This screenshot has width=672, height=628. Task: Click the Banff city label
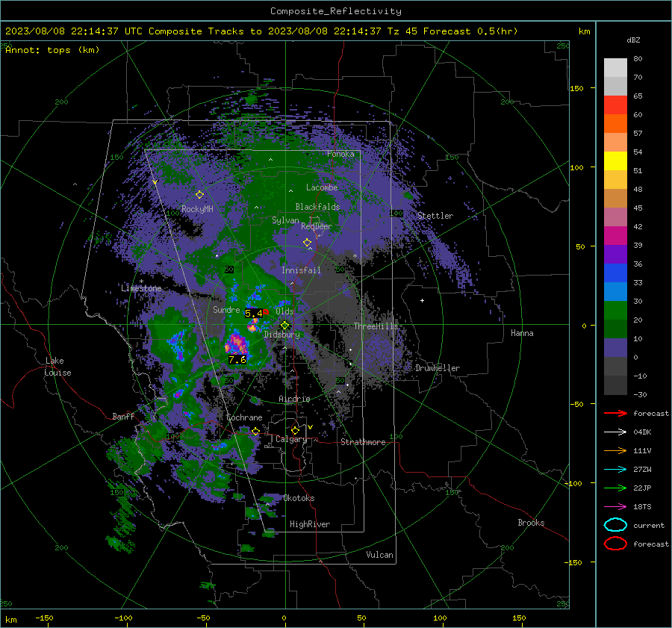pos(123,416)
